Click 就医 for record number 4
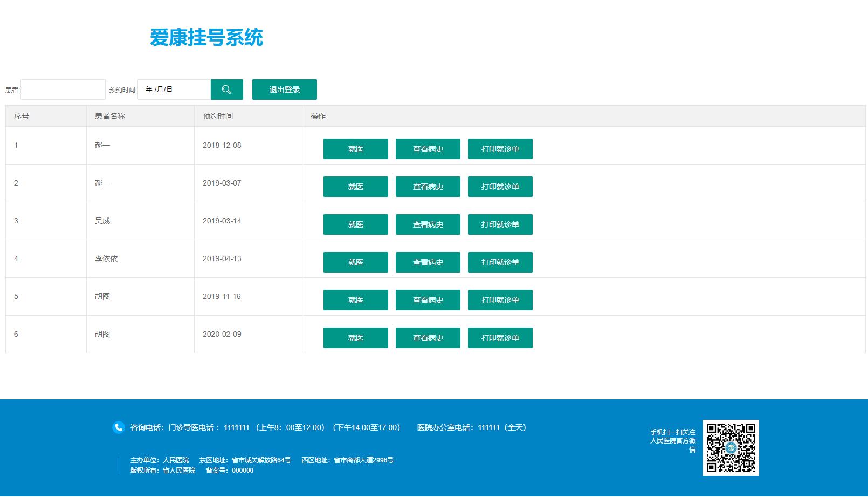 355,262
